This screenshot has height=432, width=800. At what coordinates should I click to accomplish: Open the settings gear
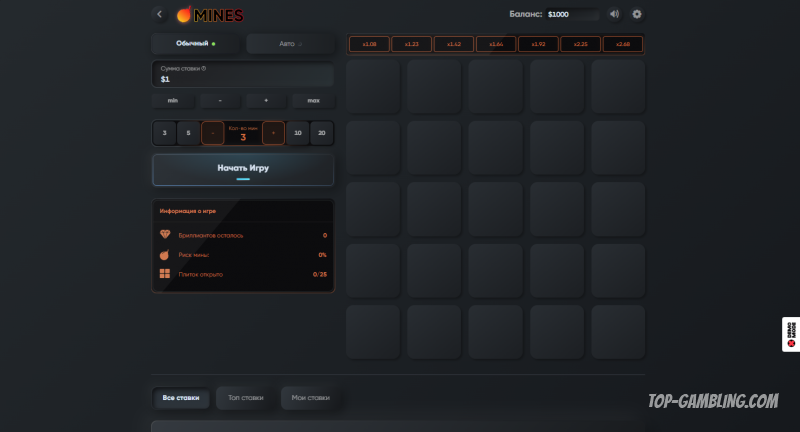637,14
